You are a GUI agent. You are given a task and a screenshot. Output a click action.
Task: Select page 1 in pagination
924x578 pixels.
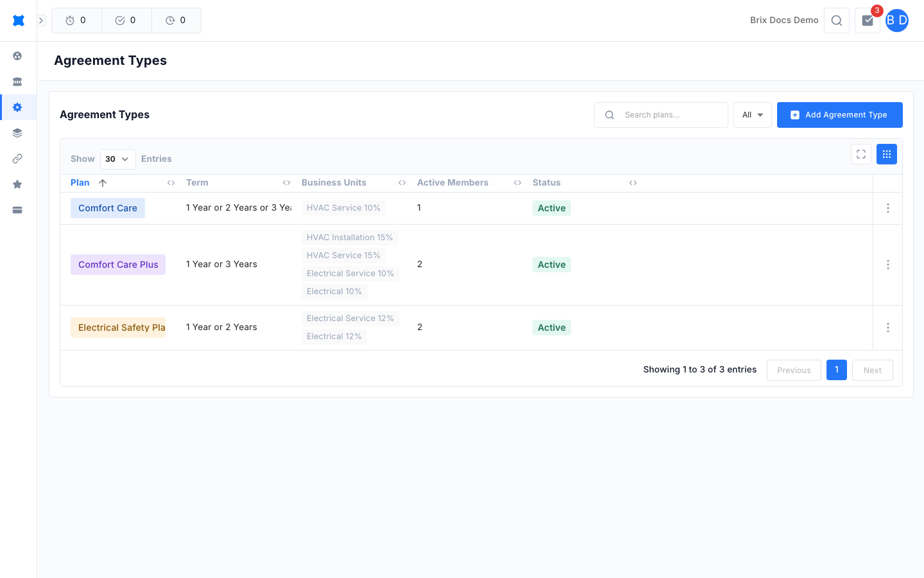[x=837, y=370]
